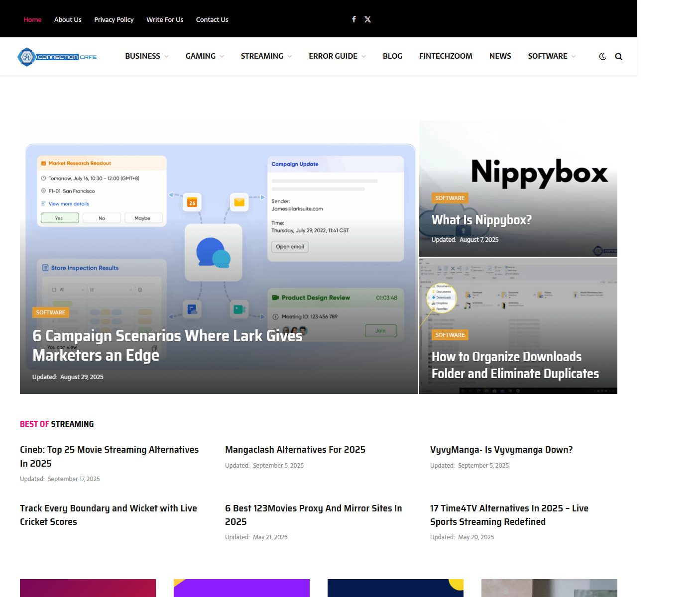Open the X (Twitter) social icon
700x597 pixels.
click(367, 19)
